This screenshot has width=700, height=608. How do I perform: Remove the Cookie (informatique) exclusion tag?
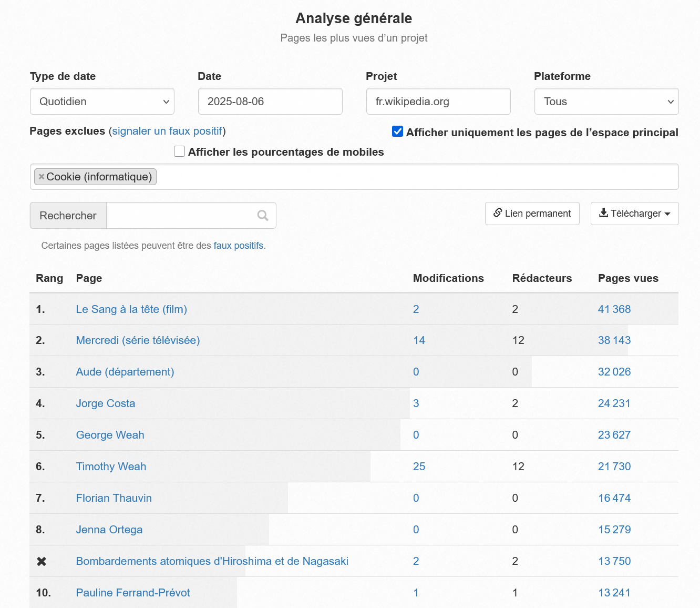pyautogui.click(x=42, y=177)
